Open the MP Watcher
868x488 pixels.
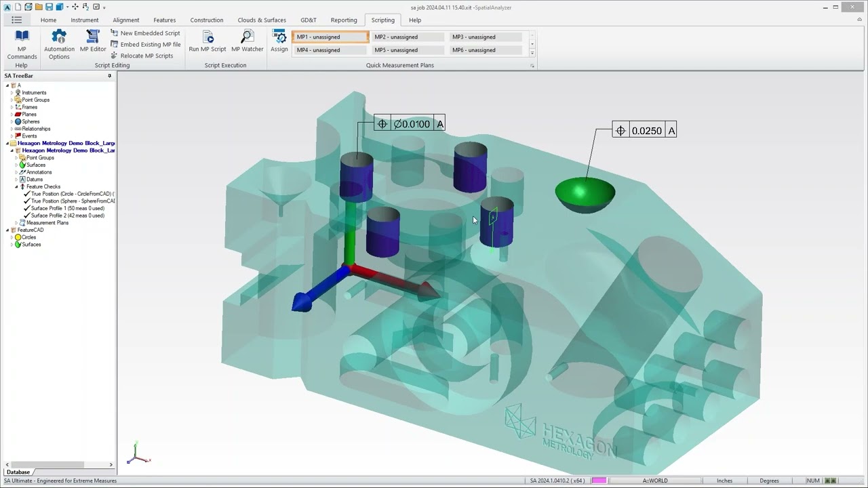[248, 41]
